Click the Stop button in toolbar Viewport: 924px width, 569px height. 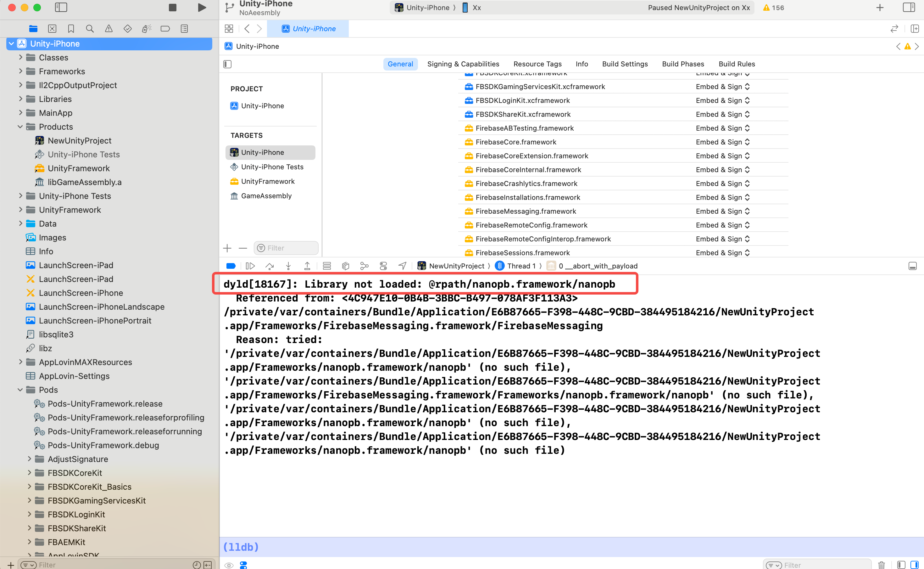173,8
